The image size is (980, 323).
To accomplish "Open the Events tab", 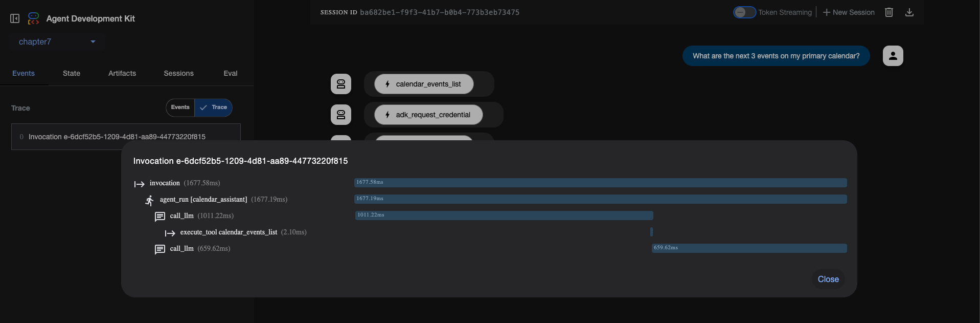I will tap(24, 73).
